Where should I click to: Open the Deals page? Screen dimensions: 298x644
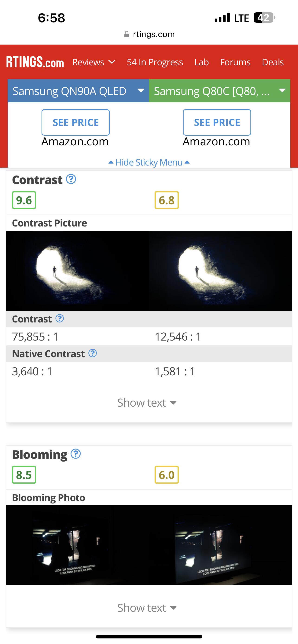(x=273, y=62)
